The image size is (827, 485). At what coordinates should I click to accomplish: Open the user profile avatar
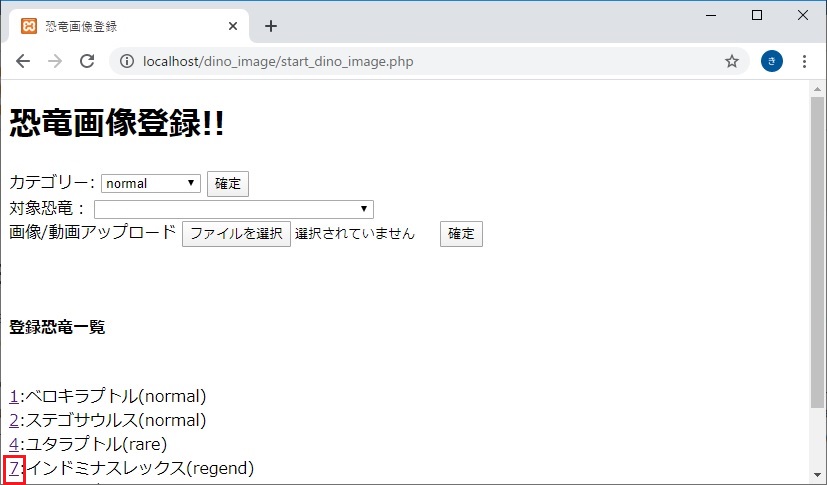coord(771,61)
